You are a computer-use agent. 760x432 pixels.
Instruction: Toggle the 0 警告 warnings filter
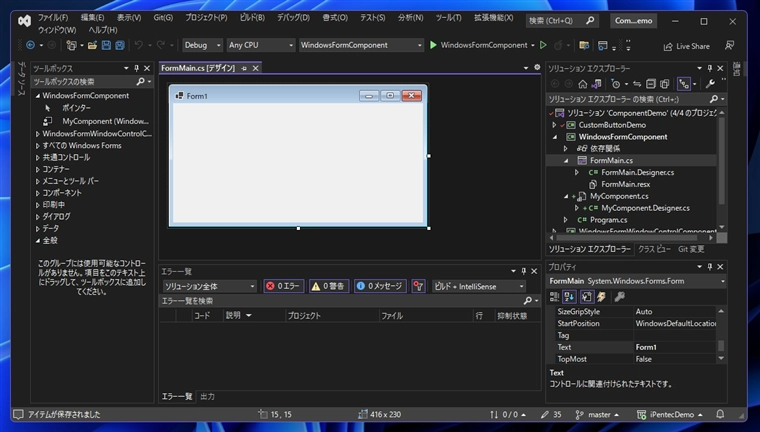click(329, 286)
